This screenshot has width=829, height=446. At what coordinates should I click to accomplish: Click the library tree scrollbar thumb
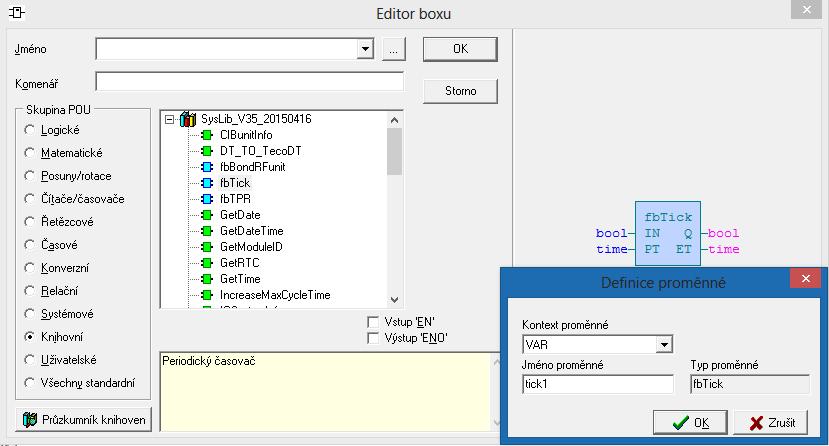394,152
